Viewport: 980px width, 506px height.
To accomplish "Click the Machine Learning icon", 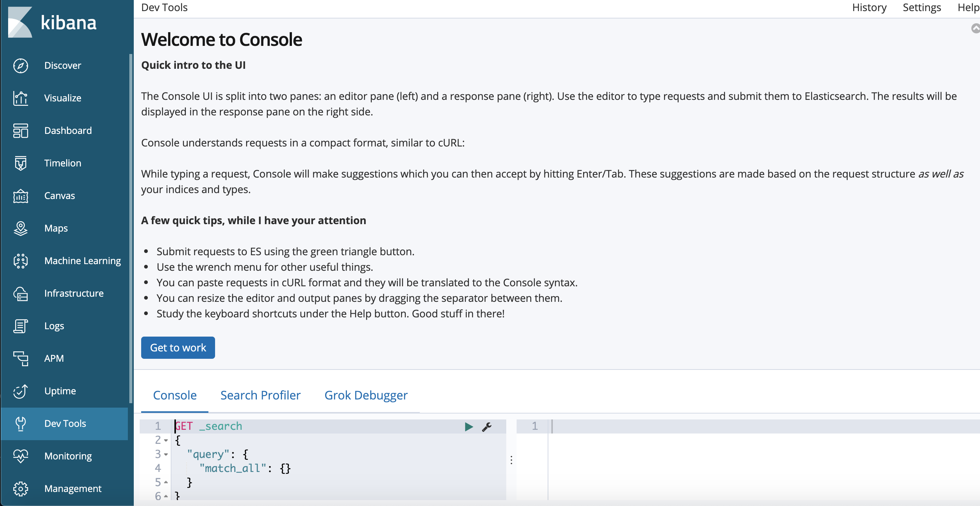I will click(21, 261).
